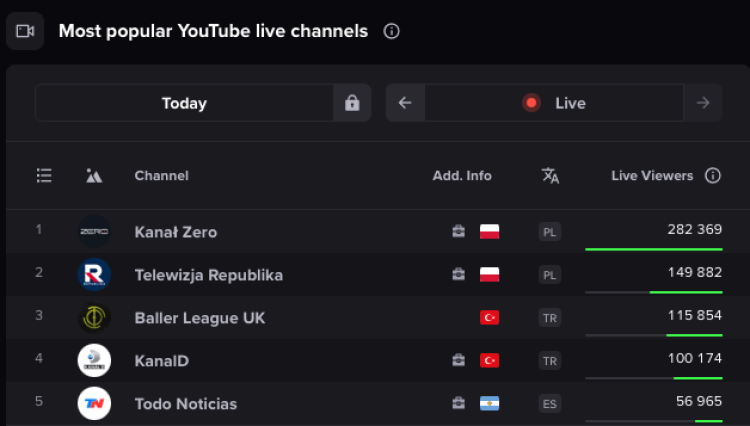Click the ranking list icon column header
750x426 pixels.
tap(44, 175)
